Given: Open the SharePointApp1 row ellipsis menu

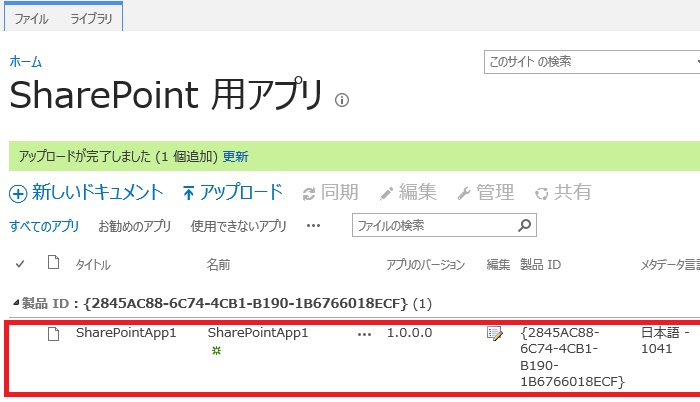Looking at the screenshot, I should (364, 335).
